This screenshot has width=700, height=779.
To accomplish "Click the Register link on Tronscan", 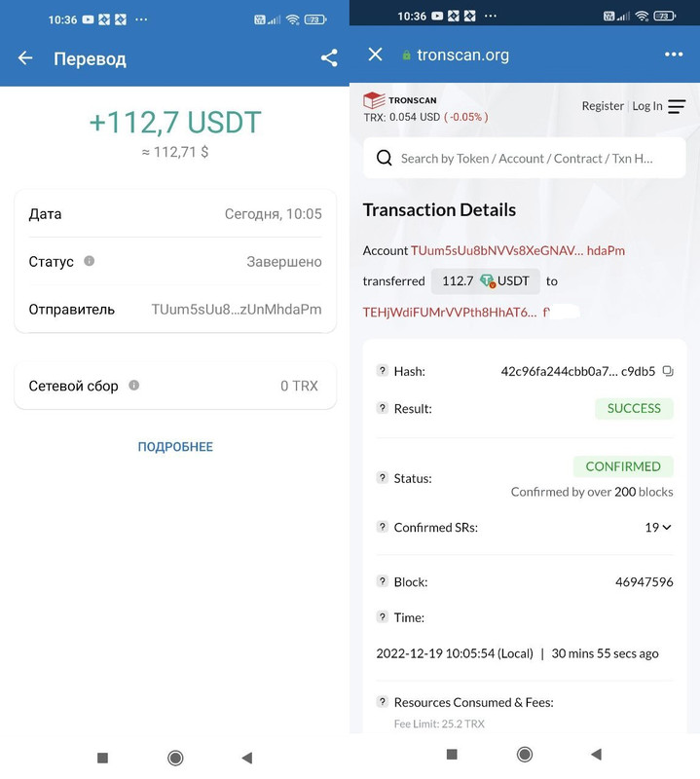I will [603, 106].
